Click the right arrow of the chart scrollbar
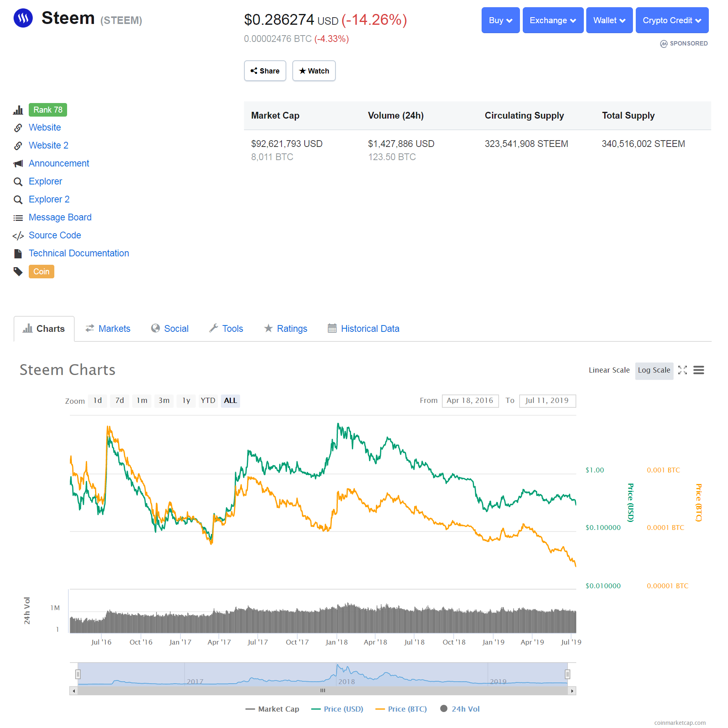 (x=572, y=691)
